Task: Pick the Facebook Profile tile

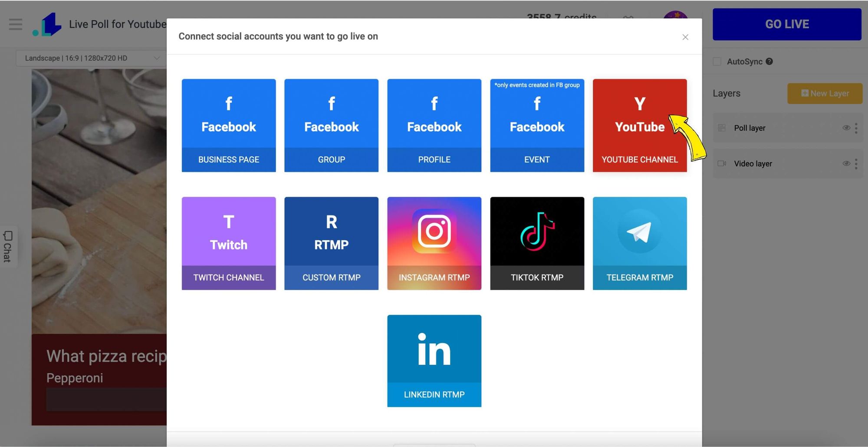Action: point(434,125)
